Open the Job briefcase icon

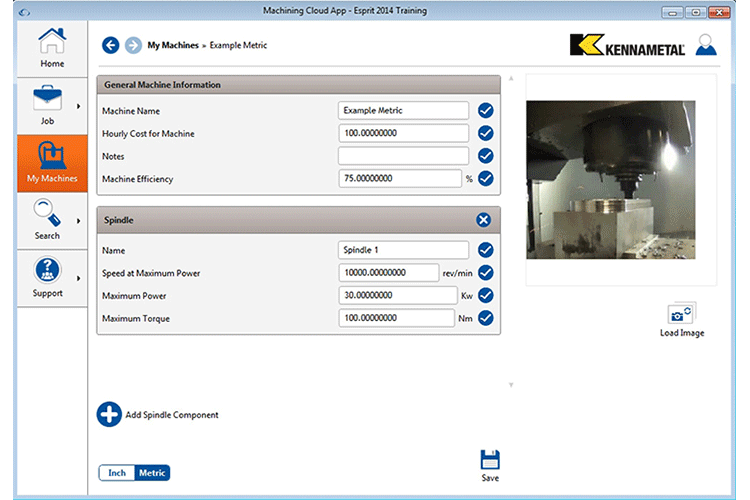point(47,99)
